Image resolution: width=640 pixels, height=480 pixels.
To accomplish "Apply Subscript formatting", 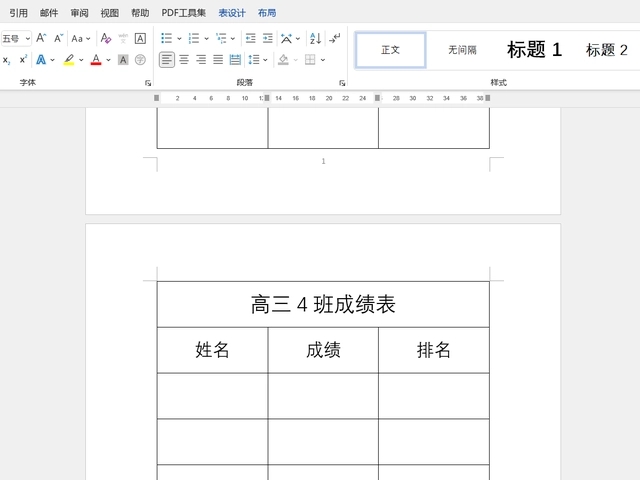I will (x=7, y=60).
